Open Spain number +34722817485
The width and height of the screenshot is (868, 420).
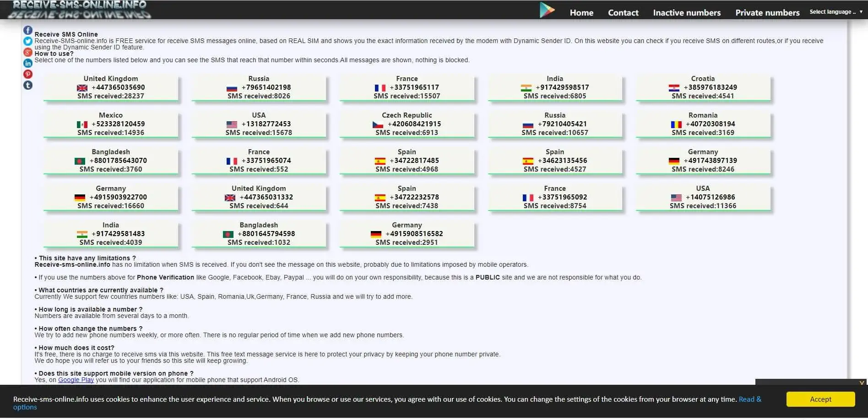coord(407,161)
